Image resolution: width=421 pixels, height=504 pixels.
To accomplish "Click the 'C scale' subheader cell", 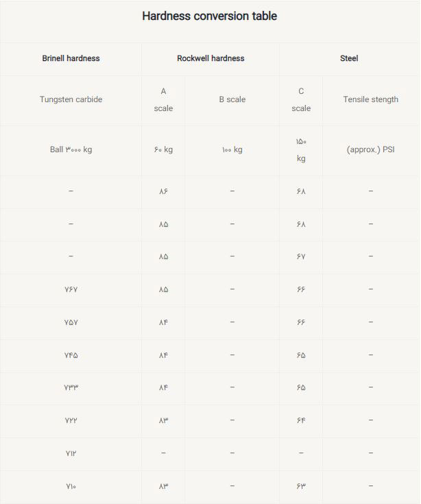I will 301,99.
